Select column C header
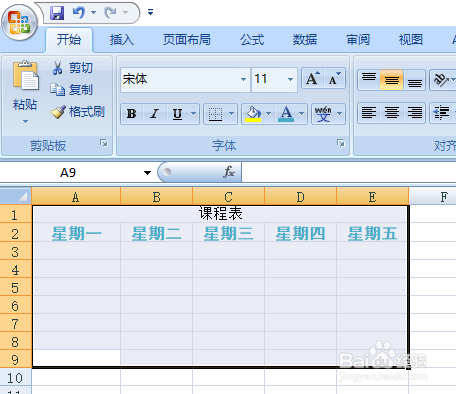 click(x=228, y=197)
